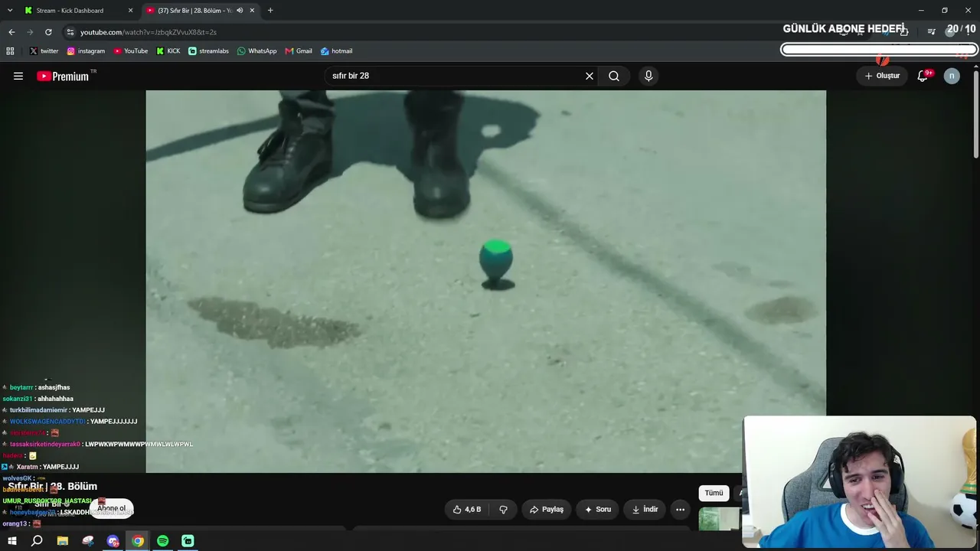The width and height of the screenshot is (980, 551).
Task: Download the video with İndir
Action: point(643,510)
